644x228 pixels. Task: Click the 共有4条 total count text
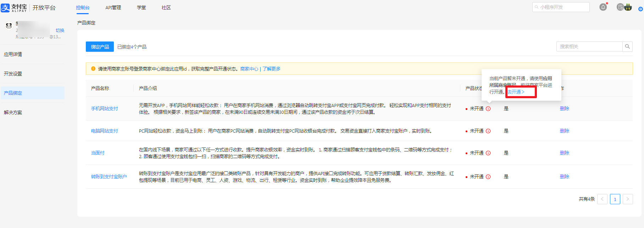tap(587, 199)
